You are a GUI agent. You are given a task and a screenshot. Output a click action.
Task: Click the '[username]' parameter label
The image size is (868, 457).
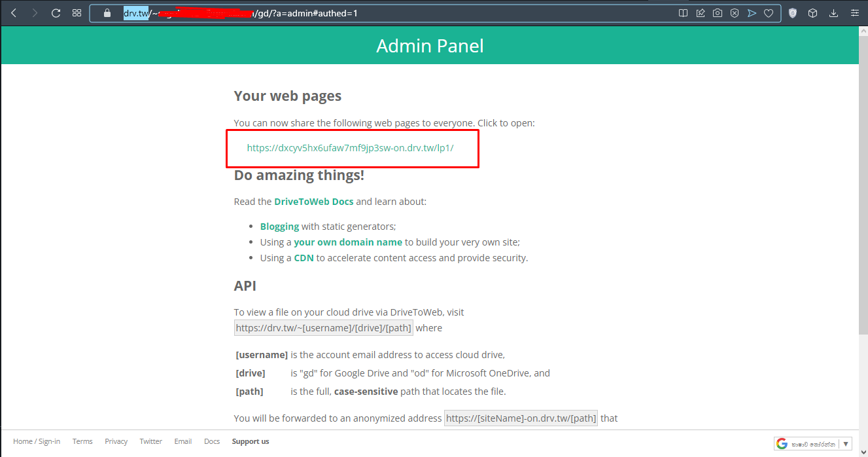(262, 355)
